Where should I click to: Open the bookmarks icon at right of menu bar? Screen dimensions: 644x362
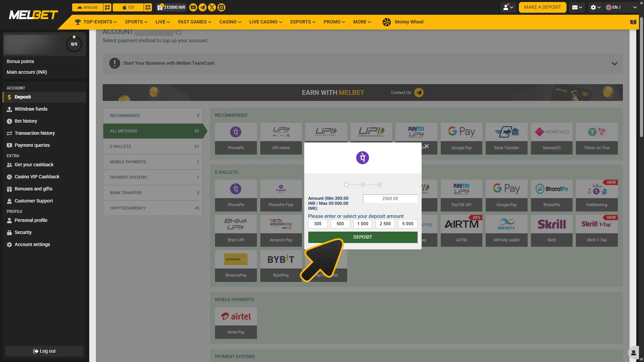click(633, 22)
